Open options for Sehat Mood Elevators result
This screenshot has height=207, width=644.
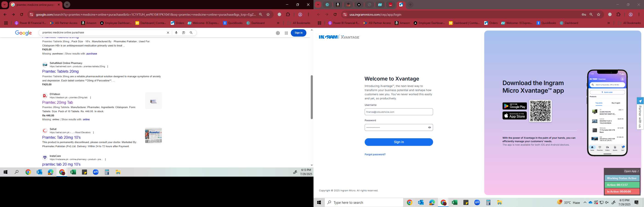[x=93, y=132]
